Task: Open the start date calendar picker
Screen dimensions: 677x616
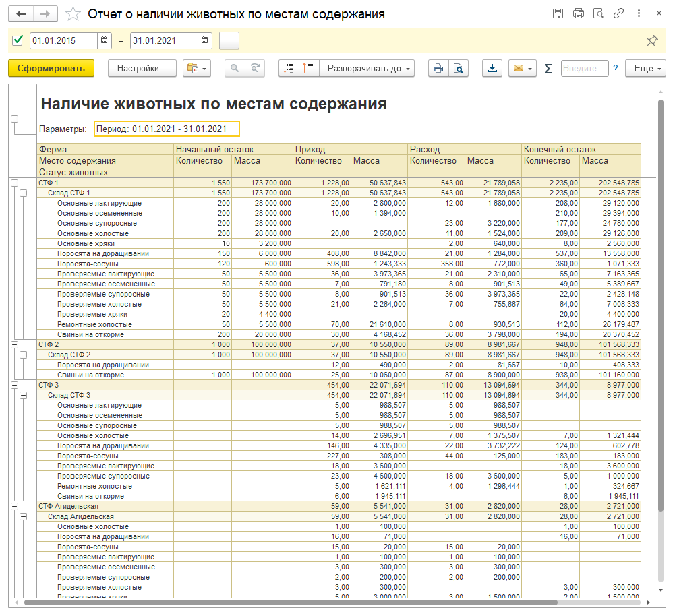Action: coord(105,41)
